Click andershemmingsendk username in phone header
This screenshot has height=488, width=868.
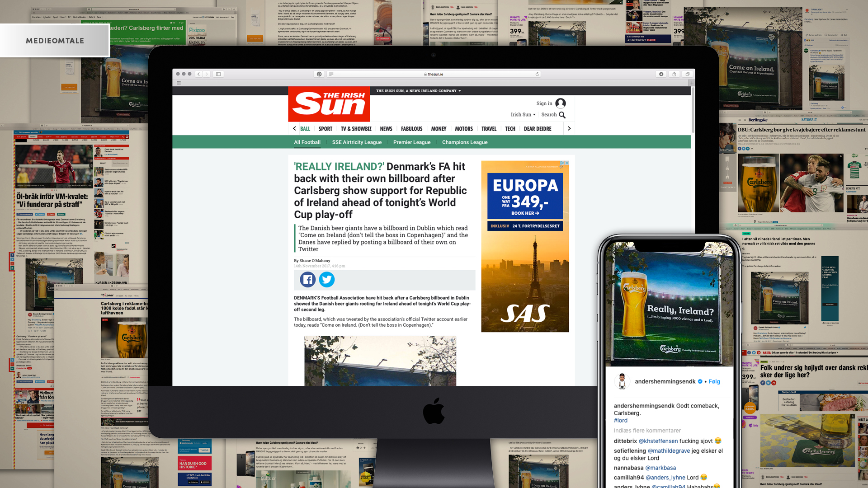click(x=665, y=382)
